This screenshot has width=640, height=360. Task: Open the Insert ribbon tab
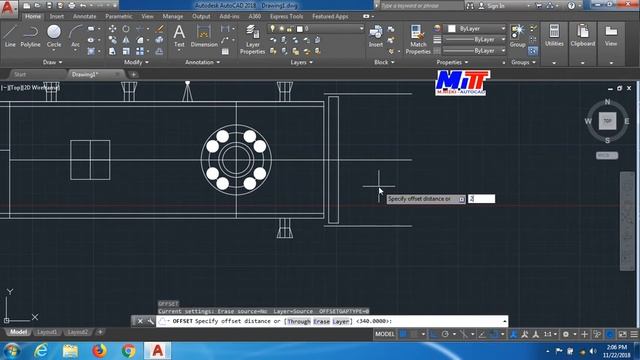(x=57, y=16)
